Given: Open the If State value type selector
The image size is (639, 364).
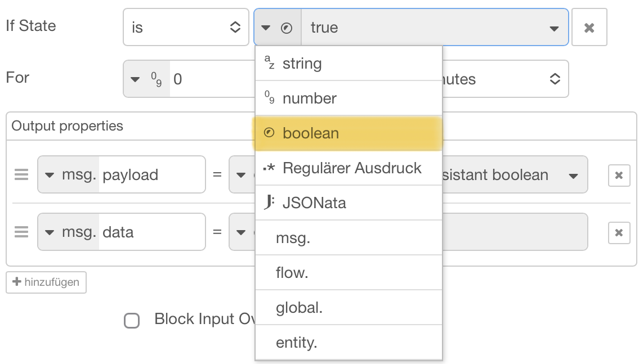Looking at the screenshot, I should (x=278, y=28).
